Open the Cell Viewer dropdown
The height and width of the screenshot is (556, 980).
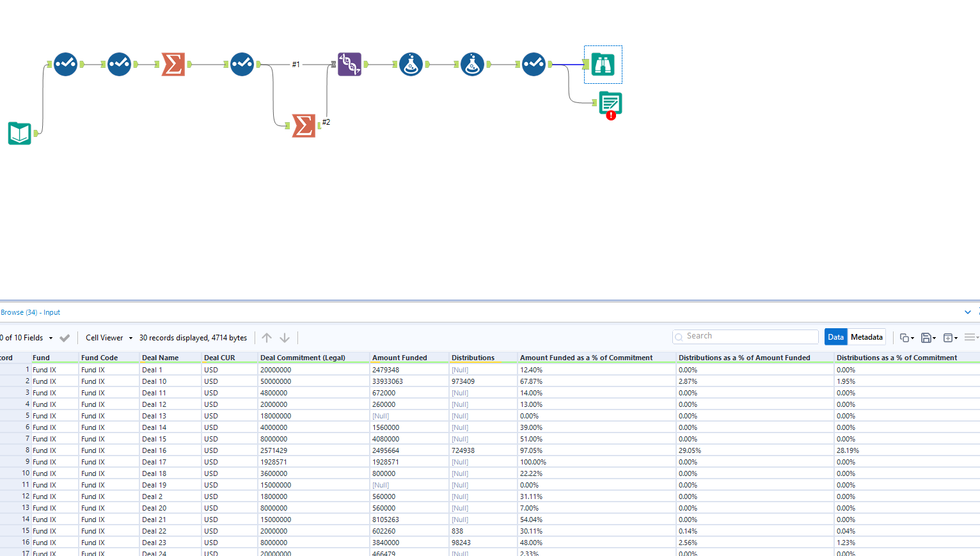point(107,337)
